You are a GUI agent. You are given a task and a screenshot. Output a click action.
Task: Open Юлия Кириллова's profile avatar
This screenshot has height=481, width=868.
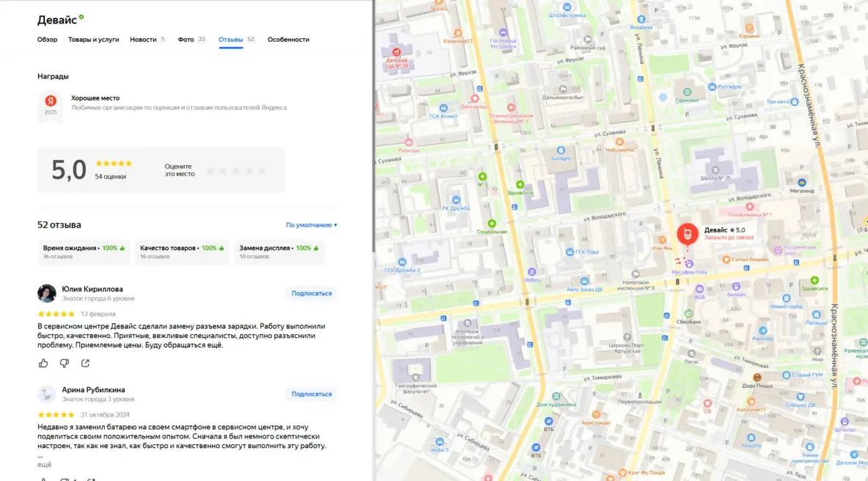[x=46, y=293]
